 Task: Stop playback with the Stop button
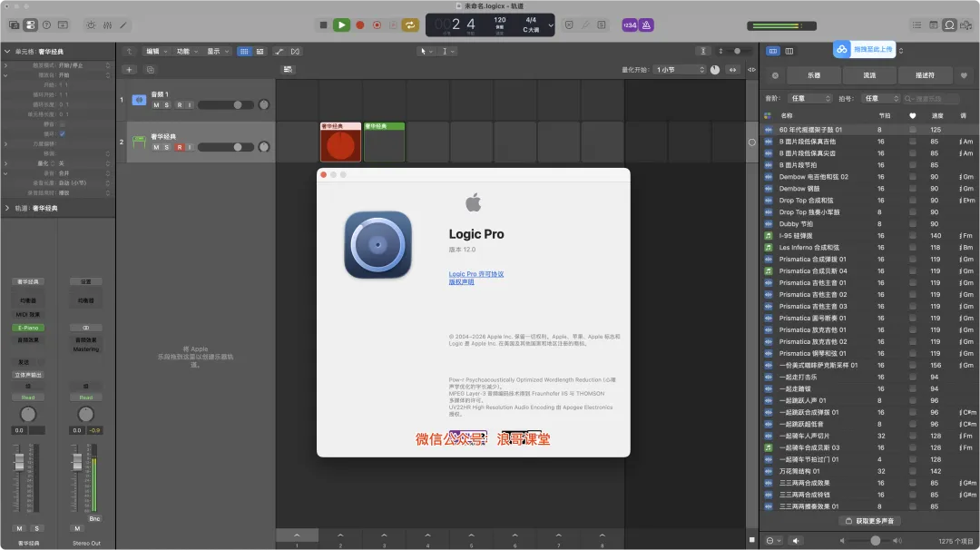(x=323, y=25)
